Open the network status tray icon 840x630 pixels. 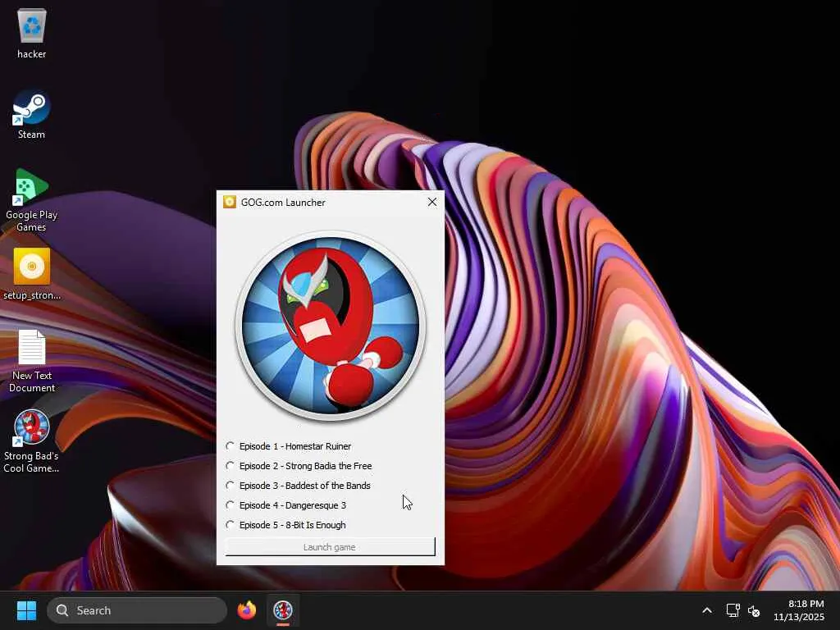(733, 610)
